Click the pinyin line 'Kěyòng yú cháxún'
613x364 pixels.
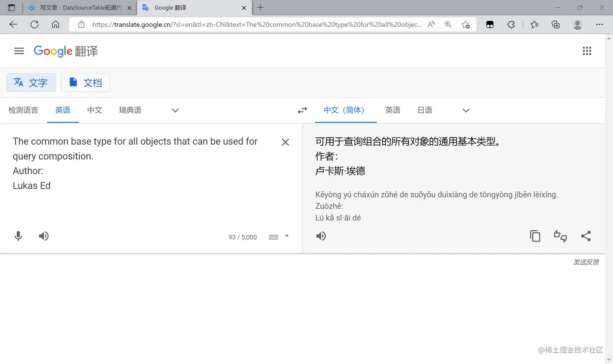(x=437, y=195)
